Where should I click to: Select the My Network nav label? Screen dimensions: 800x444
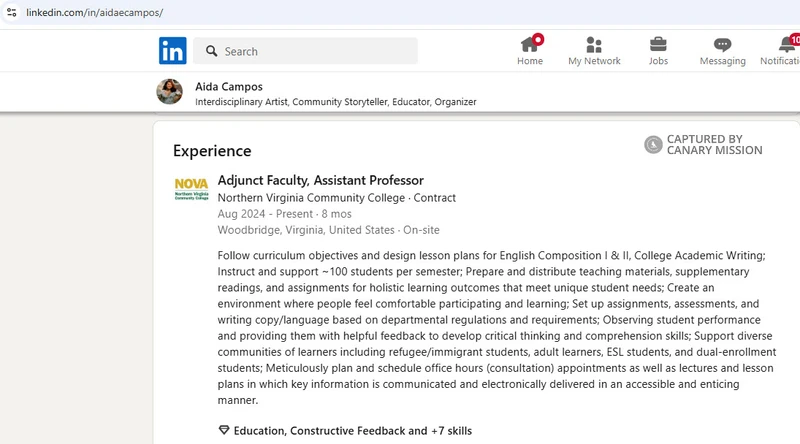[x=594, y=61]
